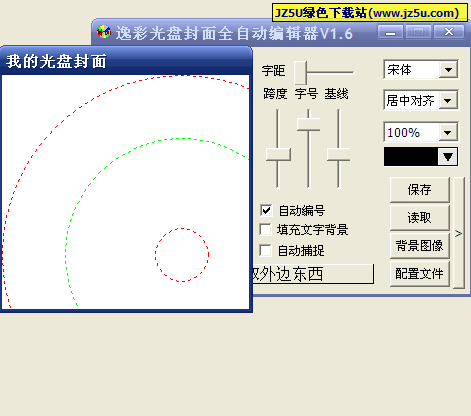Click the 我的光盘封面 window title bar
This screenshot has height=416, width=471.
(126, 62)
